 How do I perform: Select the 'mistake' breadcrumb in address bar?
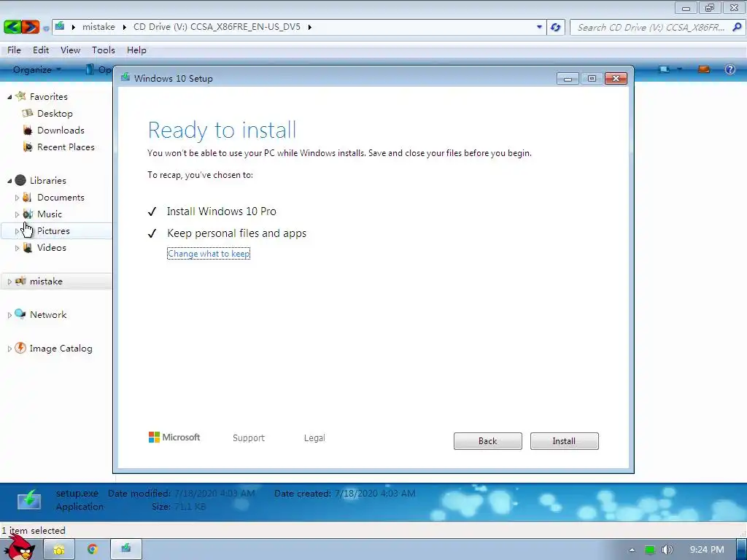click(98, 27)
